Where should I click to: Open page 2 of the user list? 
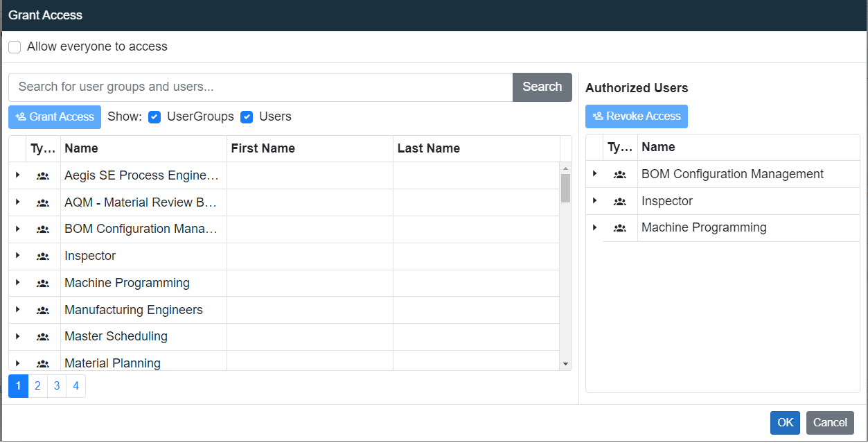point(37,385)
